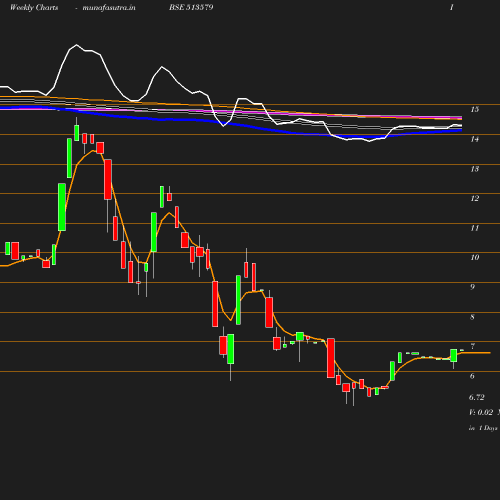Click the 'Weekly Charts' title text

[x=34, y=7]
